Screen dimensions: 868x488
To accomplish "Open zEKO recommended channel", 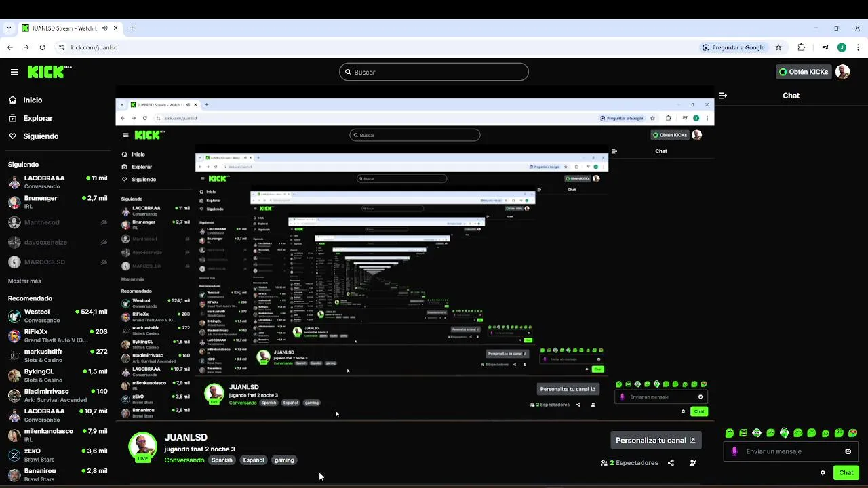I will [58, 455].
